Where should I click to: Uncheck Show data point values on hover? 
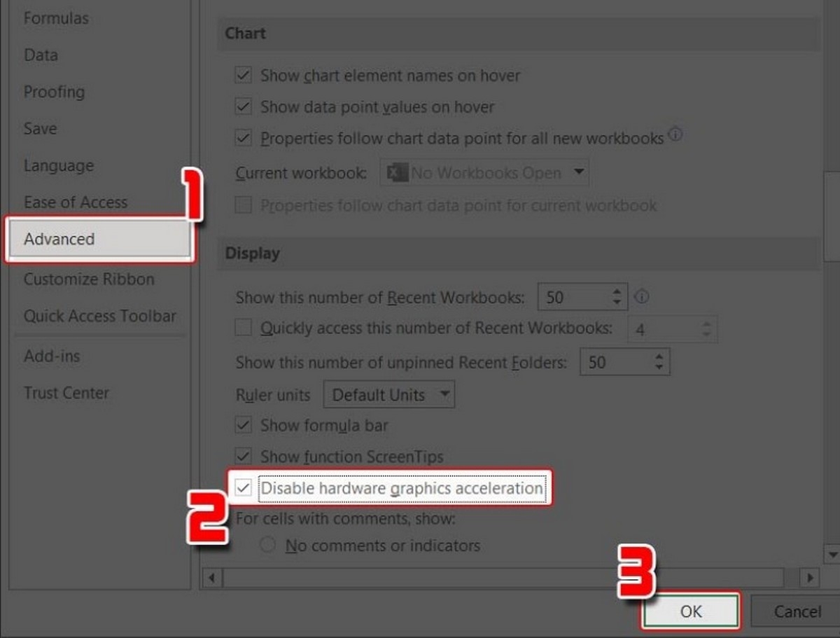pos(243,106)
